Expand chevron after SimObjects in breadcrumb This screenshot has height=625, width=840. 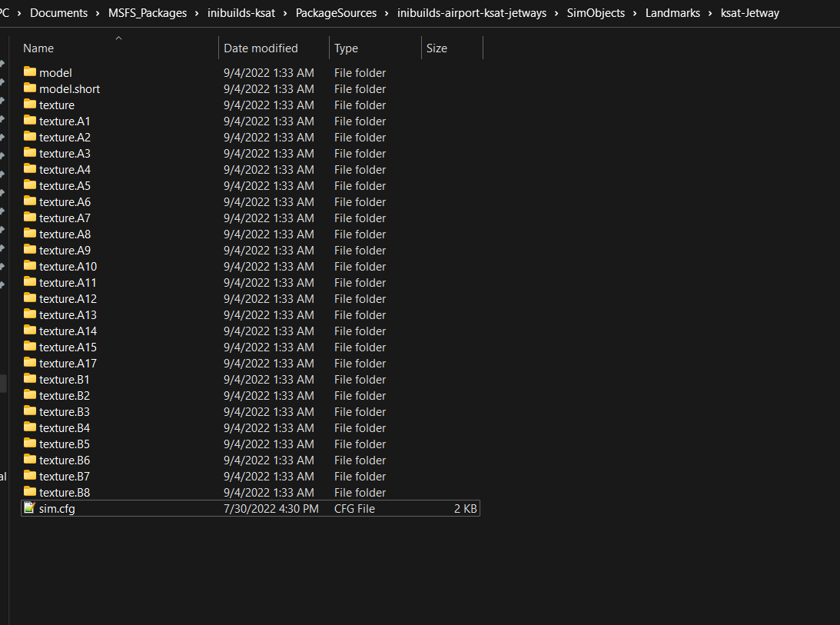coord(635,13)
